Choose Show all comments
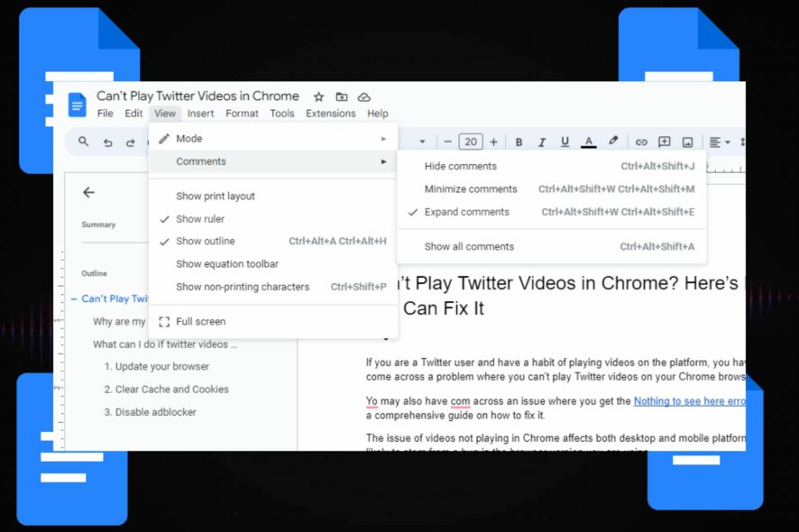 tap(552, 247)
